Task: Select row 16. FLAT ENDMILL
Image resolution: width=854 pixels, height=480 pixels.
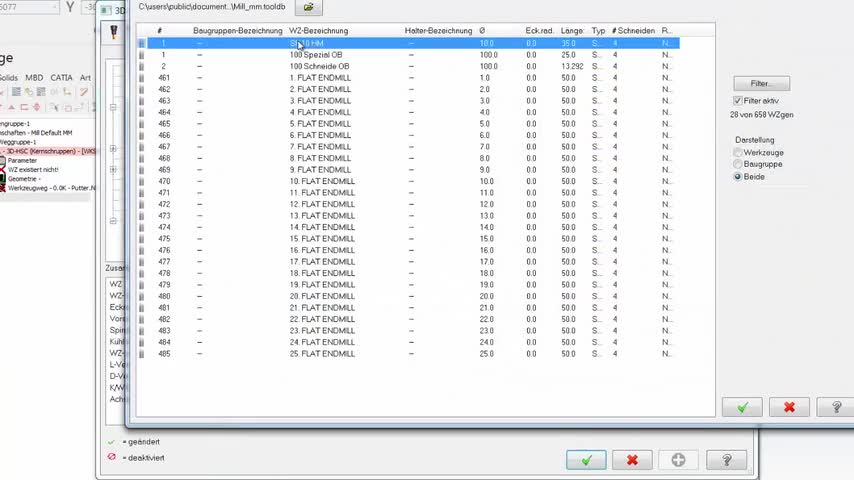Action: (x=408, y=250)
